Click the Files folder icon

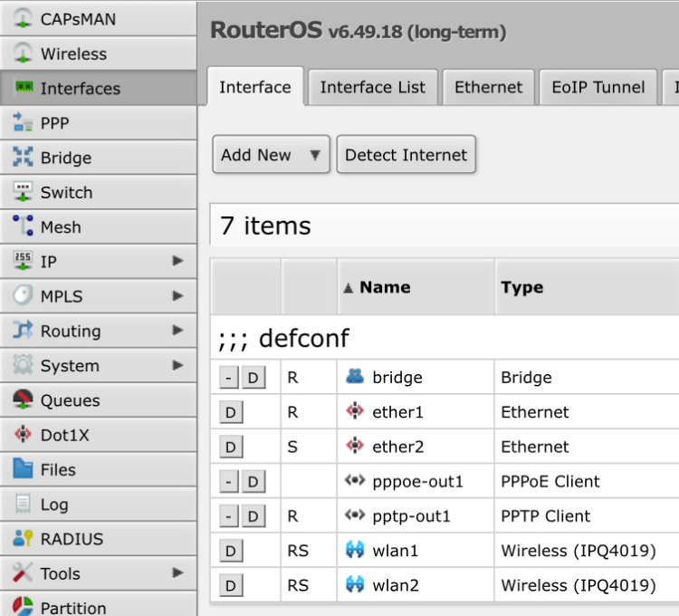tap(23, 468)
